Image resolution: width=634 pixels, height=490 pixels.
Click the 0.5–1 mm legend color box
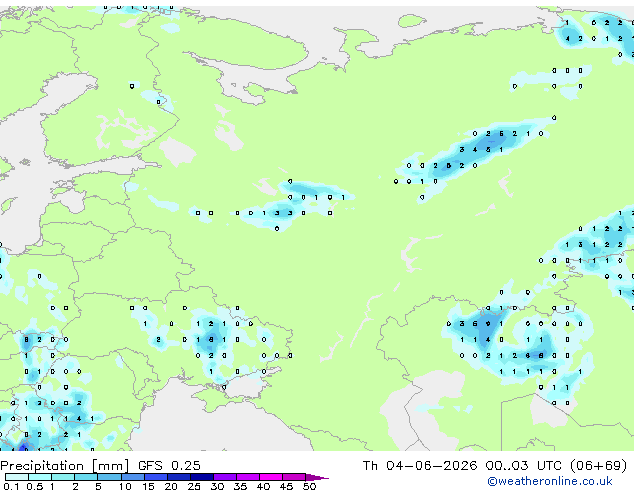pos(40,477)
